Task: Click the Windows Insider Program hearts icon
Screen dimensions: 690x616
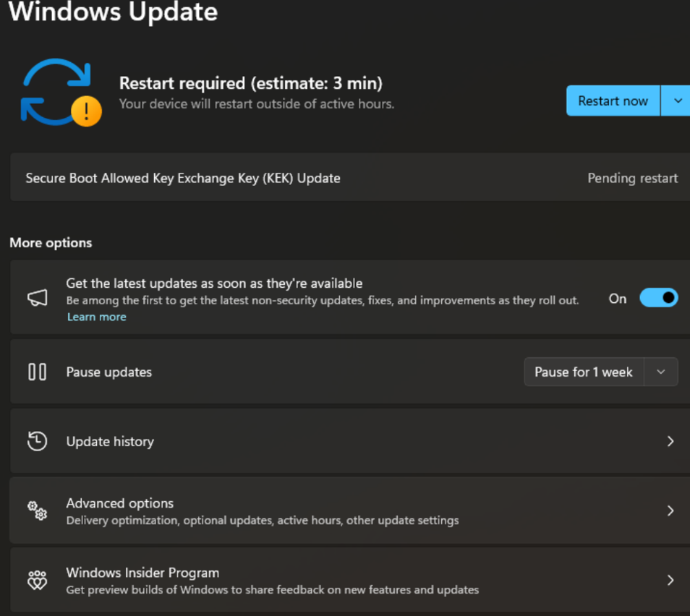Action: tap(38, 580)
